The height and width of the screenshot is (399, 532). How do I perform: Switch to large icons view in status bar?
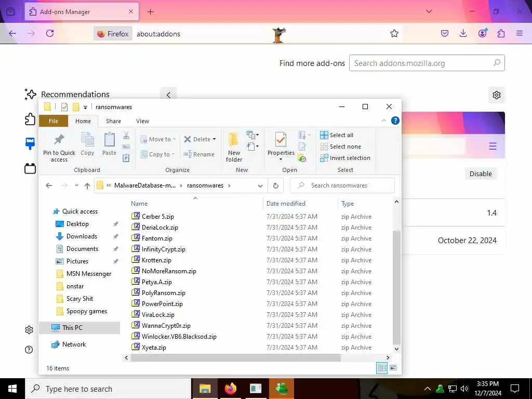click(x=393, y=368)
